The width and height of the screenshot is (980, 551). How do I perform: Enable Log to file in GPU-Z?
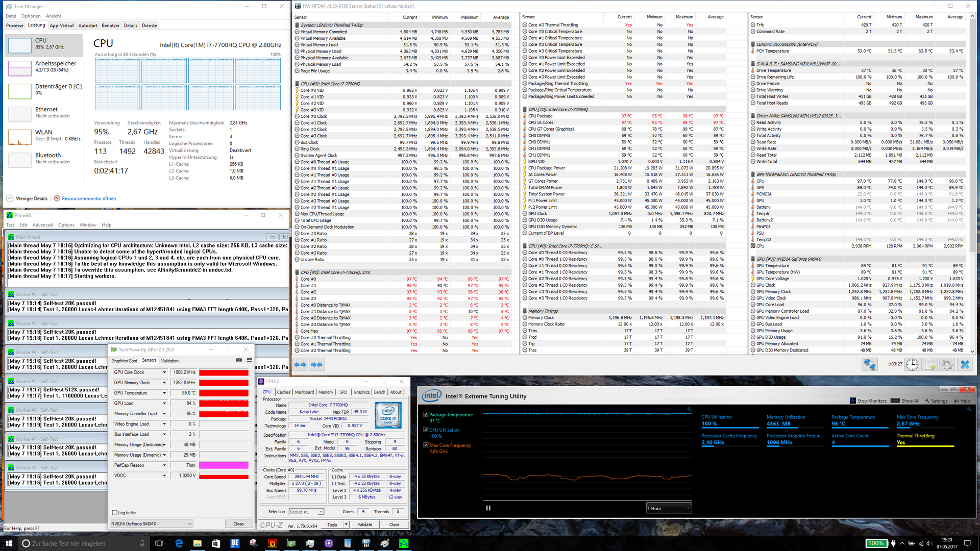click(114, 513)
